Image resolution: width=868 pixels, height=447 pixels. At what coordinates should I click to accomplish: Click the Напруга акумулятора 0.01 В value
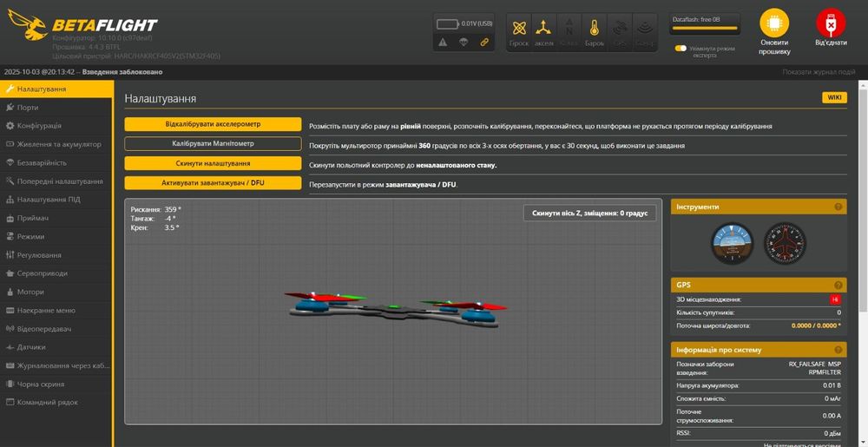832,385
